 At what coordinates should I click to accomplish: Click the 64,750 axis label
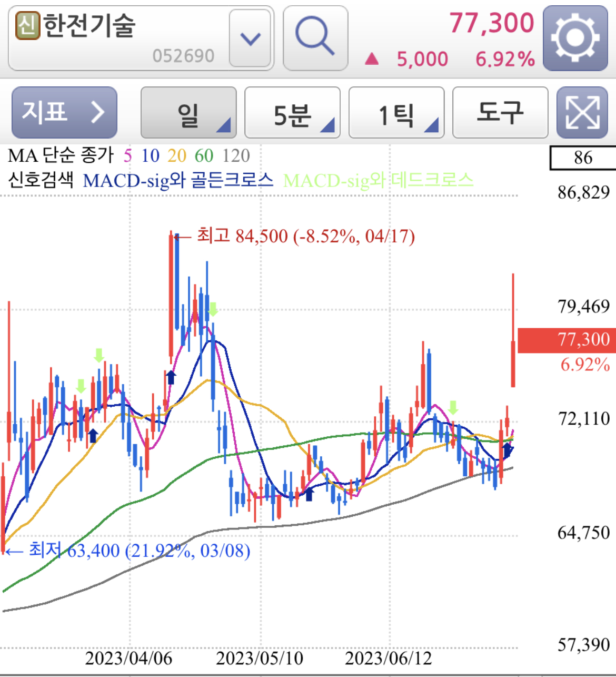584,533
